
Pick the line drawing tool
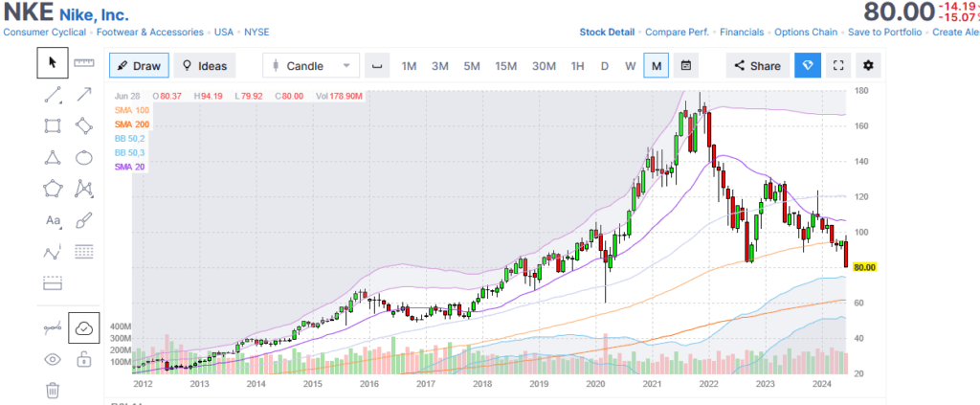(53, 95)
